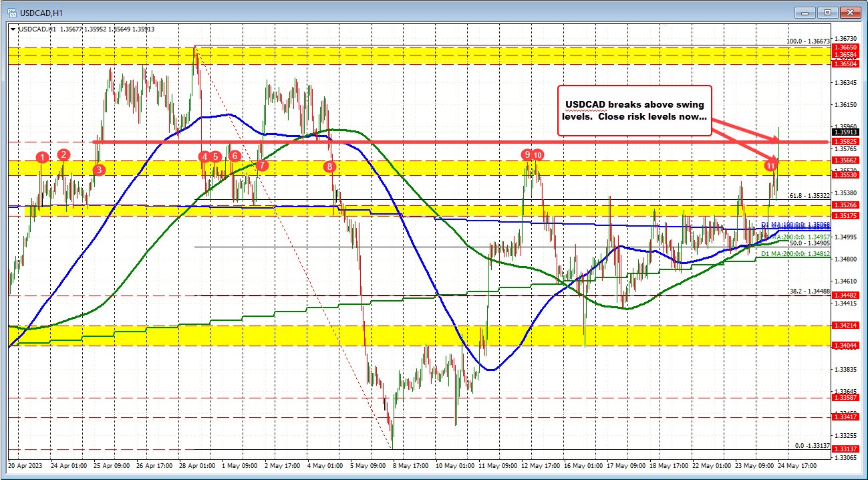The width and height of the screenshot is (868, 480).
Task: Click red price label 1.34214
Action: pyautogui.click(x=845, y=326)
